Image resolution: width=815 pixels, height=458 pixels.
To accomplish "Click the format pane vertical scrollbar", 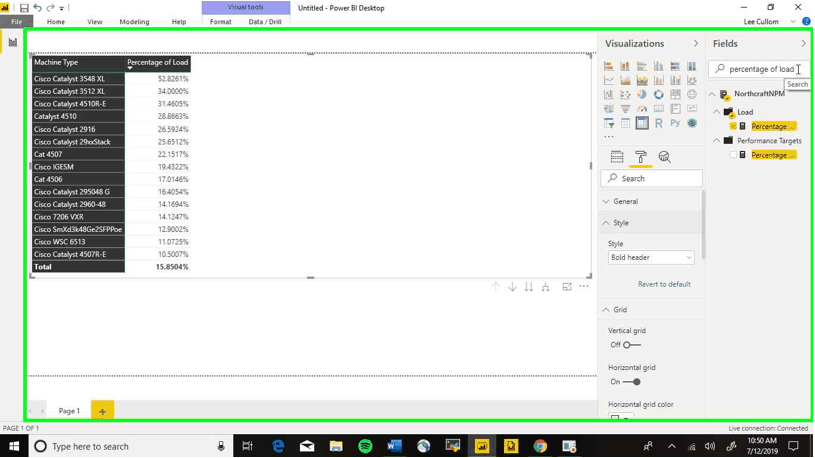I will tap(704, 225).
